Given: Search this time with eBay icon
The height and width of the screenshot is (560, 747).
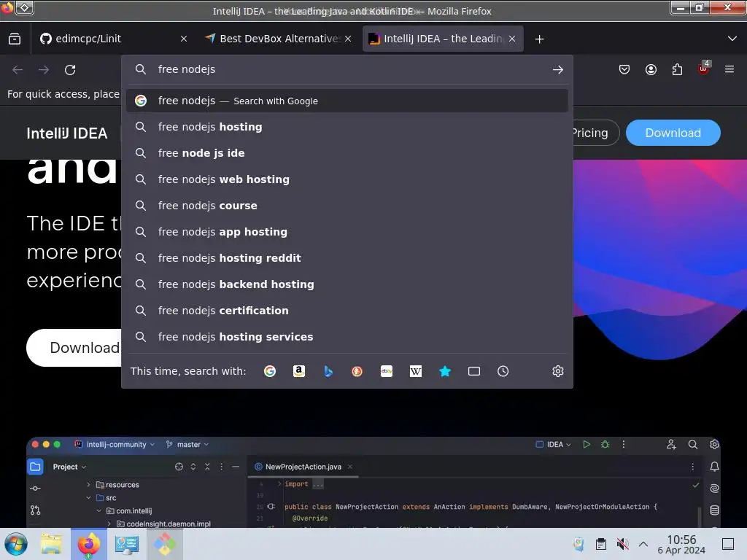Looking at the screenshot, I should 387,371.
